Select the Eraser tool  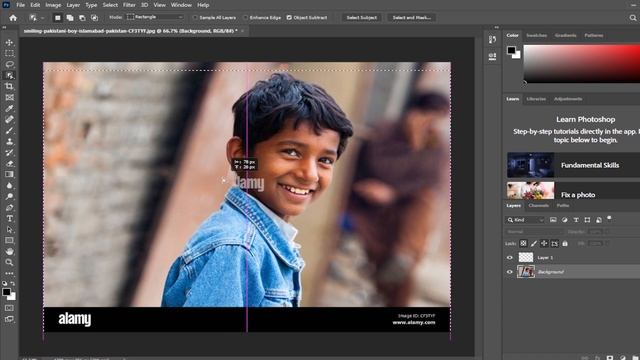[x=9, y=164]
